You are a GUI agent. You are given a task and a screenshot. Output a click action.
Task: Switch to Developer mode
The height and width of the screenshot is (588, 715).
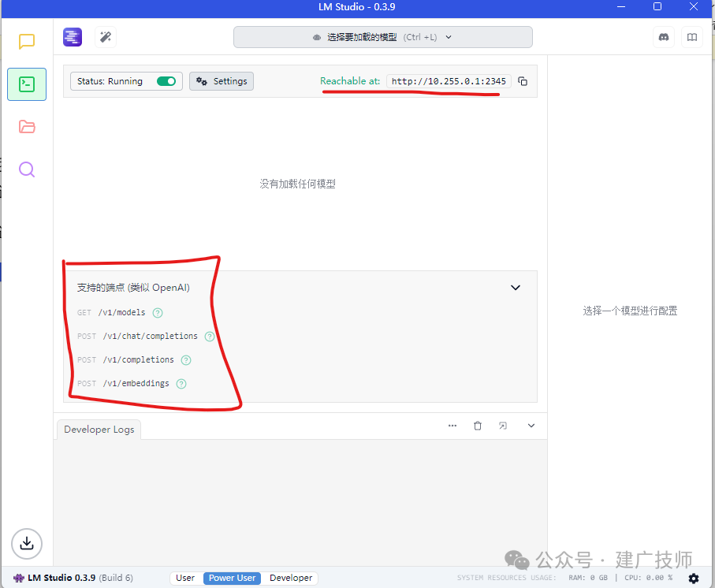(x=291, y=578)
